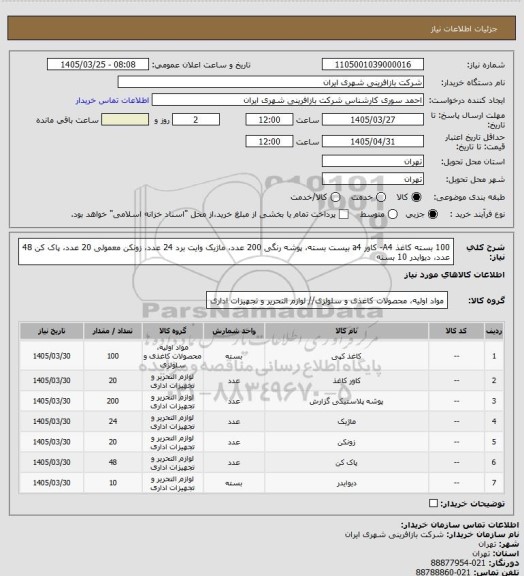This screenshot has height=576, width=524.
Task: Click the کاور کاغذ item name
Action: click(x=346, y=381)
